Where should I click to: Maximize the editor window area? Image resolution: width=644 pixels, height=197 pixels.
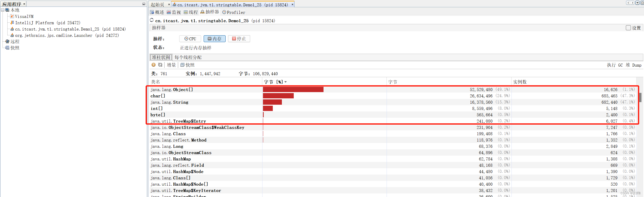642,3
